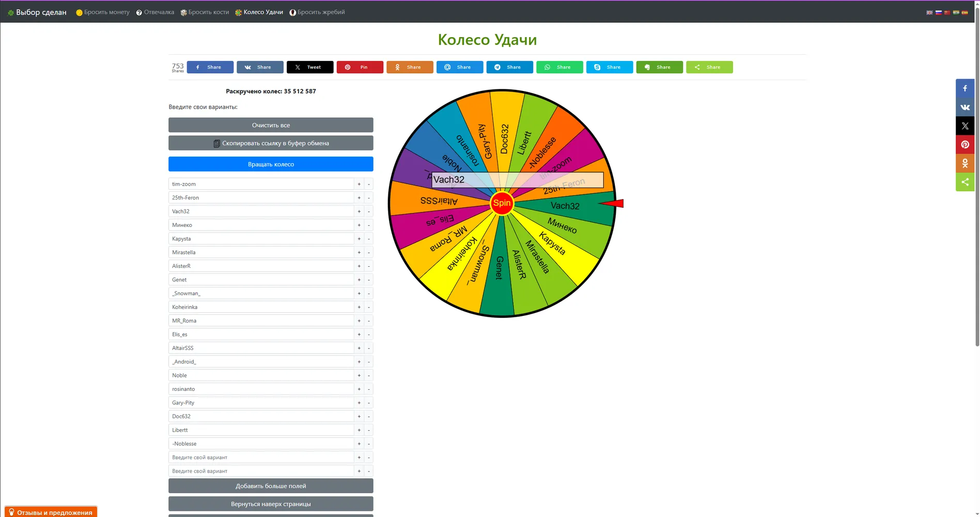Share via Skype button

[x=609, y=67]
